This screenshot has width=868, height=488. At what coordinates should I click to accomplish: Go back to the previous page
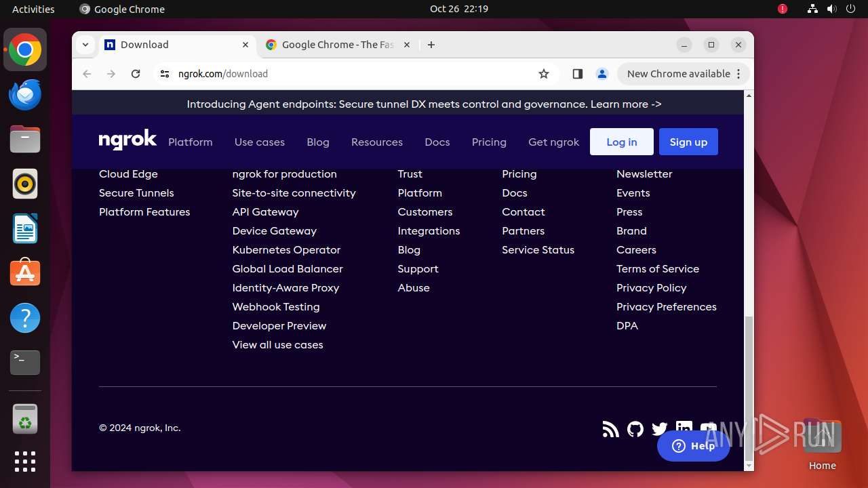point(87,74)
